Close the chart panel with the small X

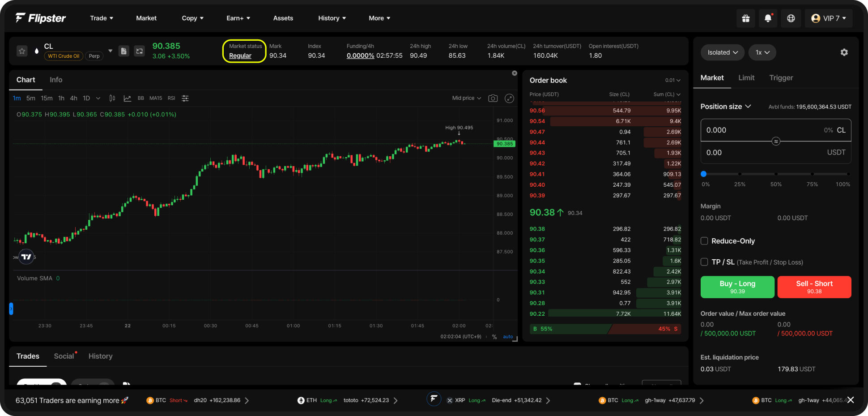(x=515, y=73)
